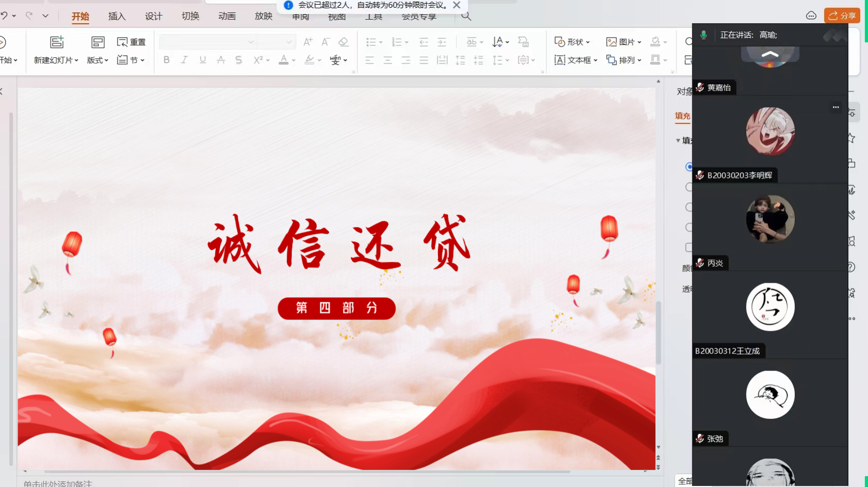Click the text highlight color icon
This screenshot has height=487, width=868.
coord(309,60)
